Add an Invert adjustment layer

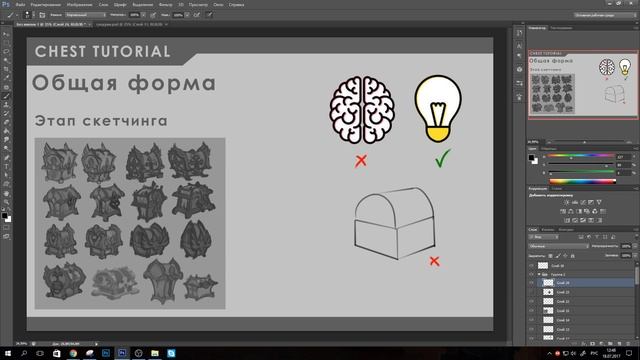pos(567,220)
